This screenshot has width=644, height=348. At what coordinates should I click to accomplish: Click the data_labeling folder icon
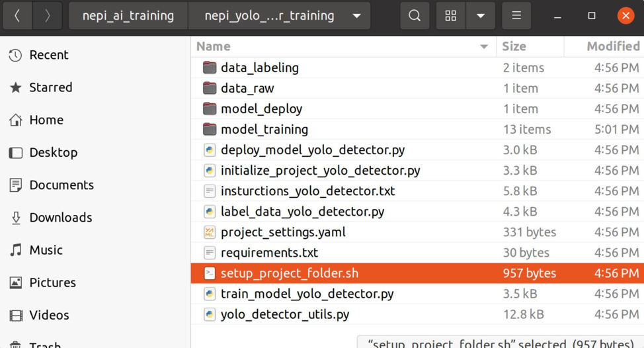(x=210, y=67)
